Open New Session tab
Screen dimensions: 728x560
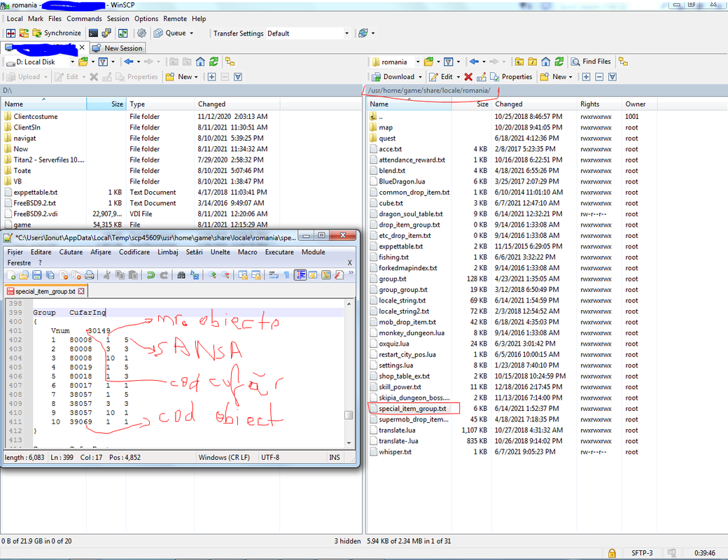point(118,48)
